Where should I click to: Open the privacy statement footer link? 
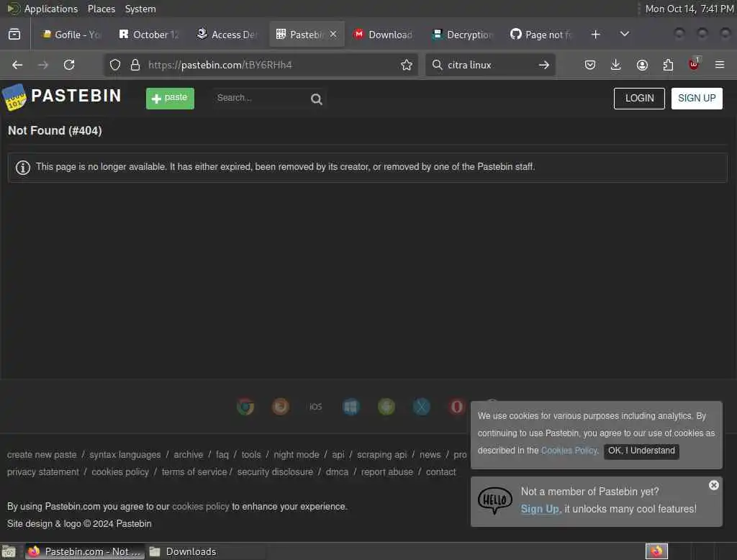42,471
